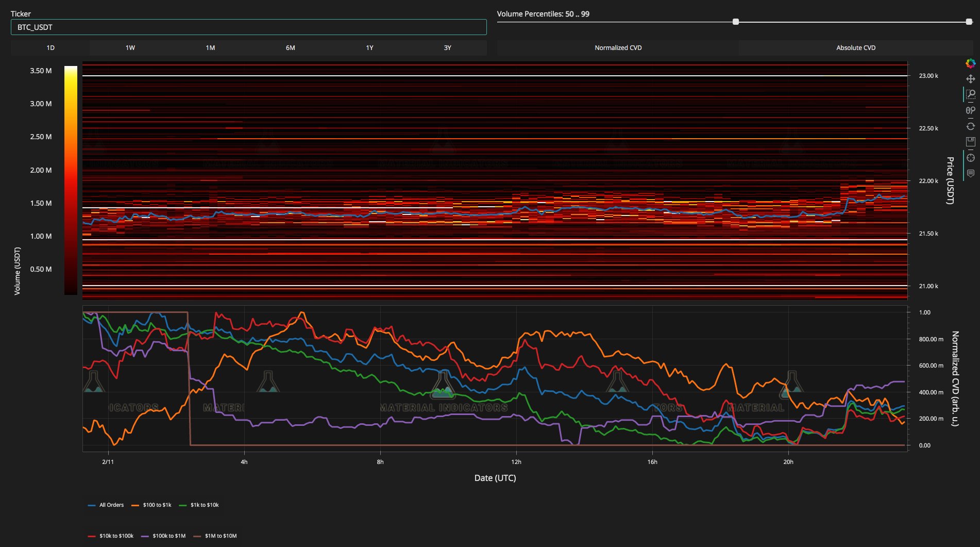This screenshot has height=547, width=980.
Task: Select the 1D time range
Action: [x=50, y=48]
